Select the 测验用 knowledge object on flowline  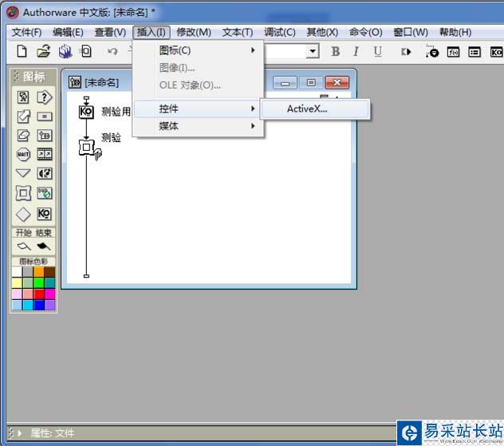click(86, 112)
